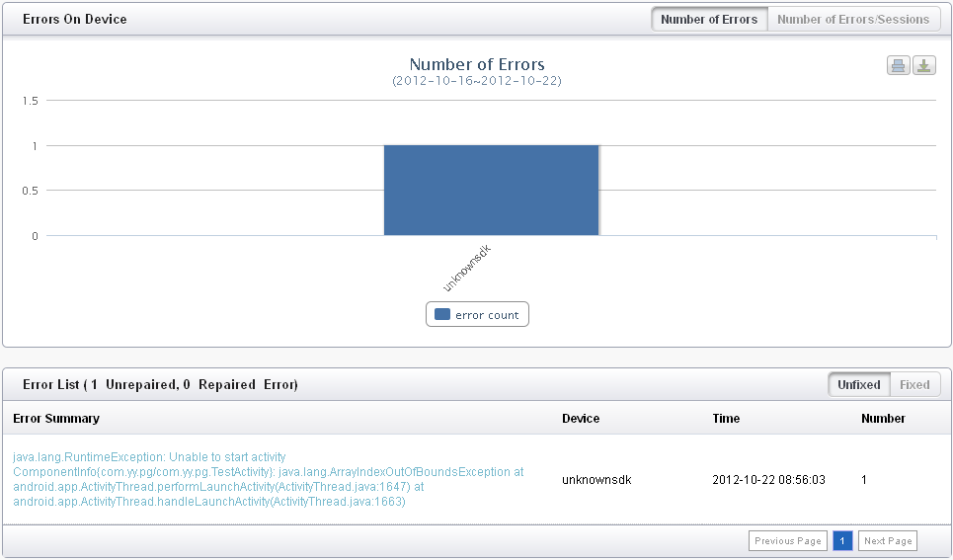The height and width of the screenshot is (560, 953).
Task: Click the chart title Number of Errors
Action: [x=477, y=64]
